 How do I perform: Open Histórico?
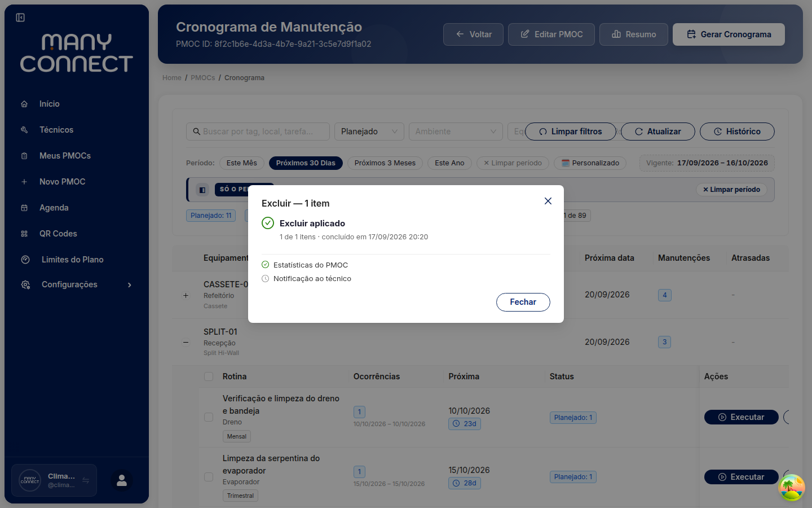pyautogui.click(x=737, y=132)
